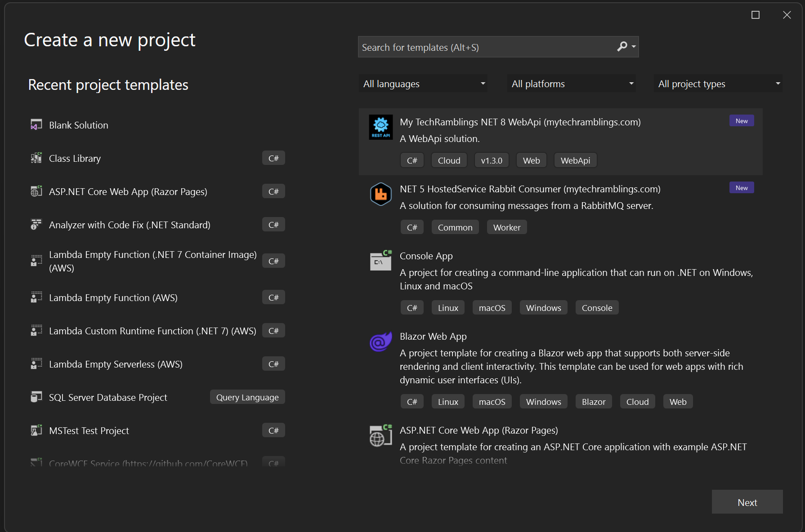The image size is (805, 532).
Task: Open the All languages dropdown
Action: (423, 84)
